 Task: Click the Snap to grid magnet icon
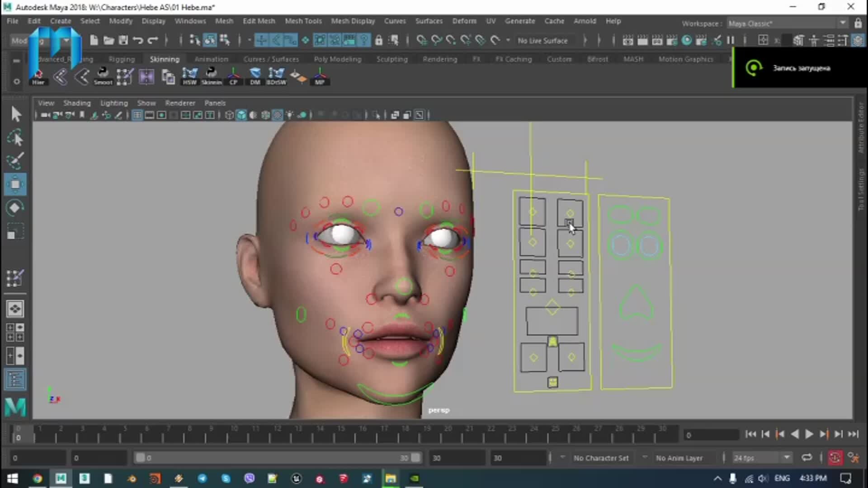pyautogui.click(x=260, y=40)
